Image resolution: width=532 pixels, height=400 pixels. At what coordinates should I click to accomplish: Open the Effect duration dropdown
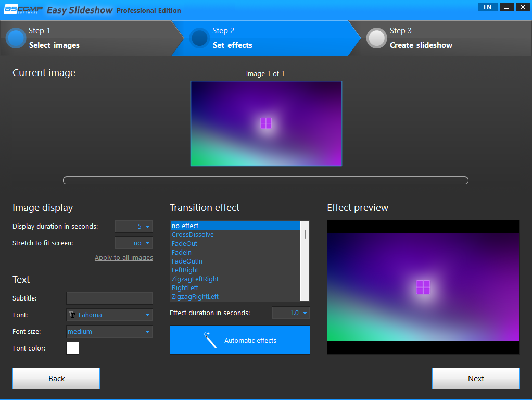pos(291,312)
